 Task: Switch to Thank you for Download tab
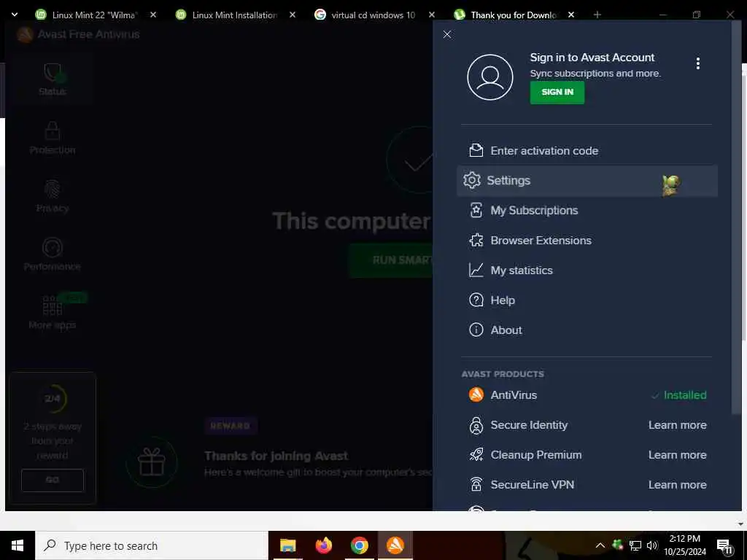pyautogui.click(x=513, y=15)
